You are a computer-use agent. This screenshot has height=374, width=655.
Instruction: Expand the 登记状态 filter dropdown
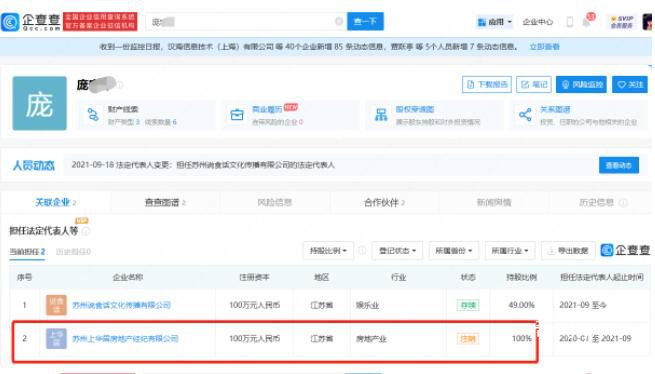(x=397, y=251)
